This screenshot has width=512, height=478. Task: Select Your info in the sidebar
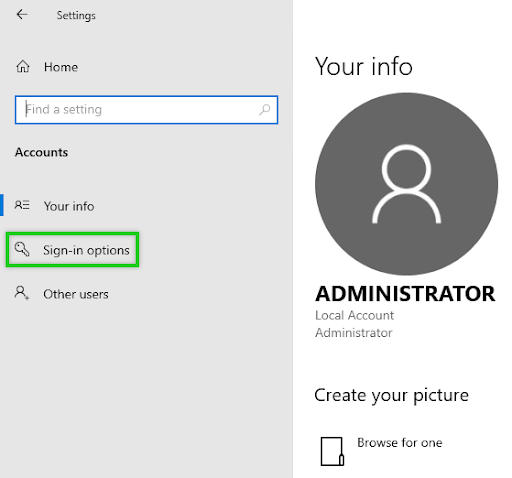coord(69,206)
